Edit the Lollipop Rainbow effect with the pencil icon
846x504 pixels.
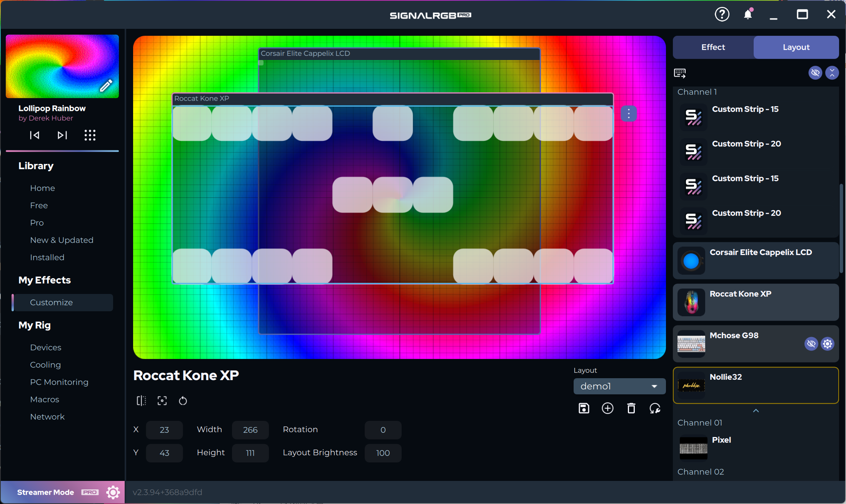coord(106,85)
